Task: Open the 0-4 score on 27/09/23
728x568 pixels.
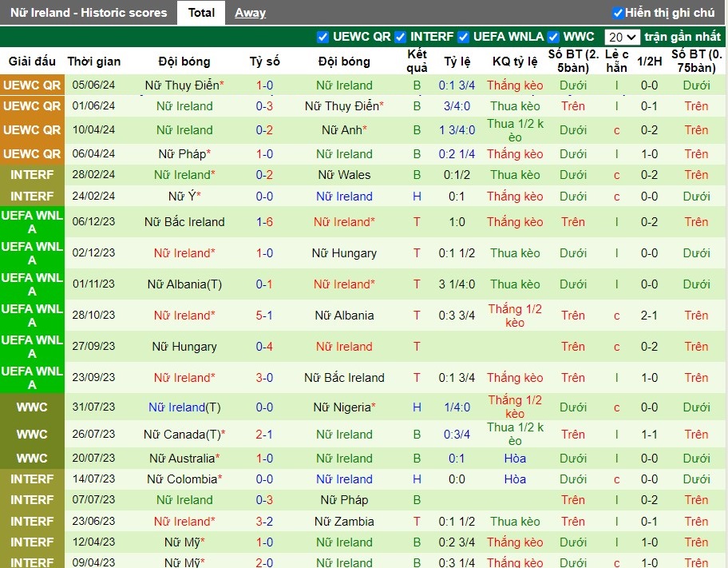Action: [x=265, y=346]
